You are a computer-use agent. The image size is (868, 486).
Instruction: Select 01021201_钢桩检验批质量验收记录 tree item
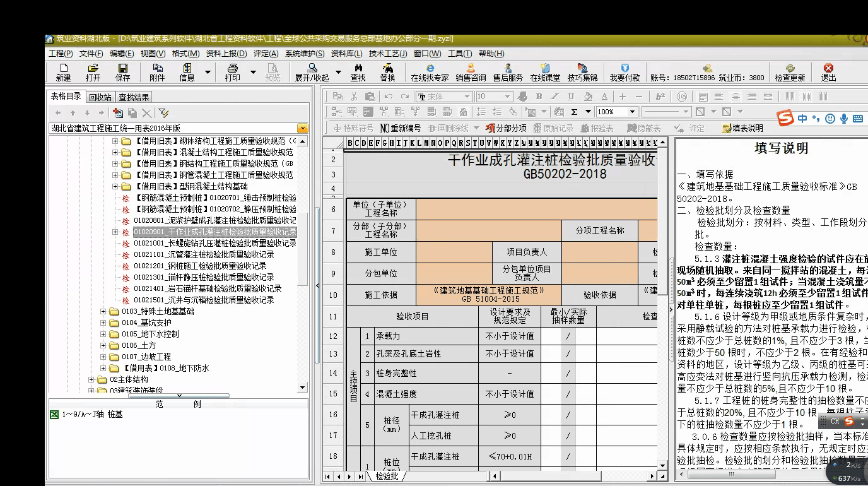point(200,266)
